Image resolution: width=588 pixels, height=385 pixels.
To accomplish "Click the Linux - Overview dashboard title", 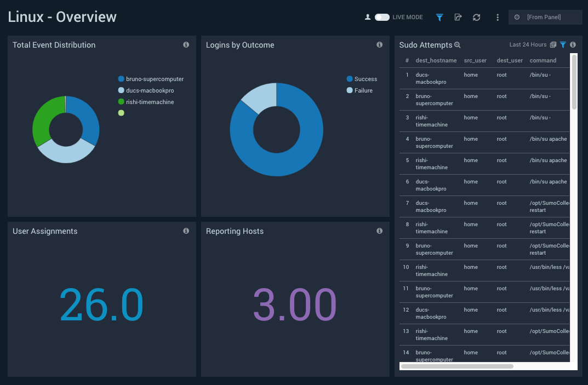I will click(62, 17).
